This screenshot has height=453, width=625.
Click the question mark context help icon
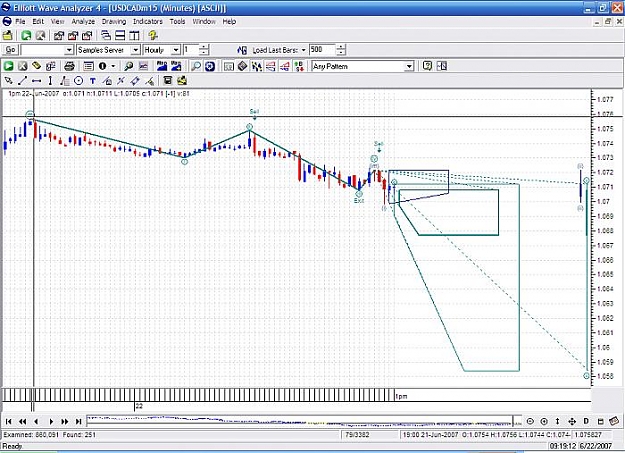[427, 66]
